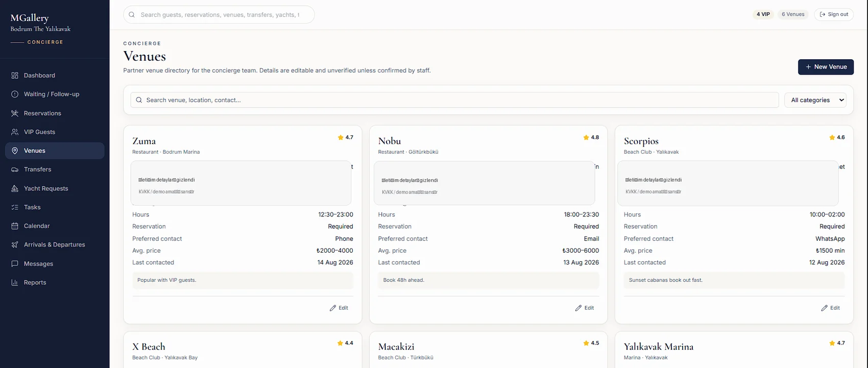Click the Calendar icon in sidebar
The image size is (868, 368).
coord(15,226)
